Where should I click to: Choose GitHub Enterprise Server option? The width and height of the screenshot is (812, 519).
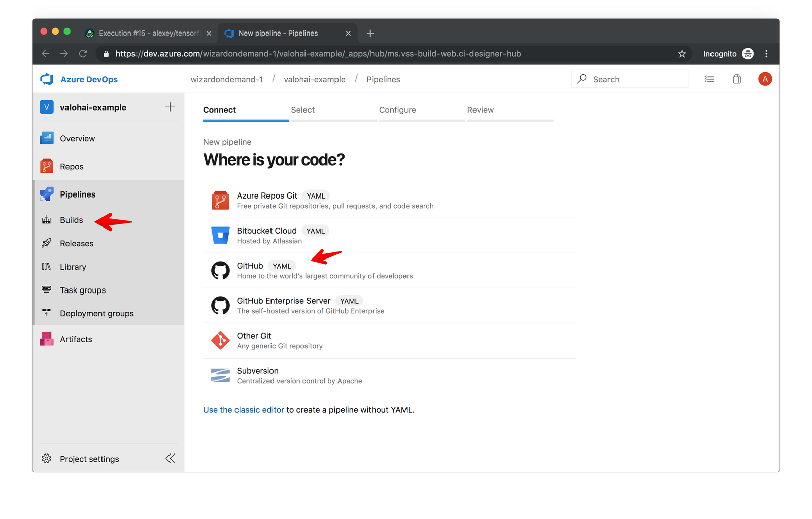pyautogui.click(x=389, y=306)
